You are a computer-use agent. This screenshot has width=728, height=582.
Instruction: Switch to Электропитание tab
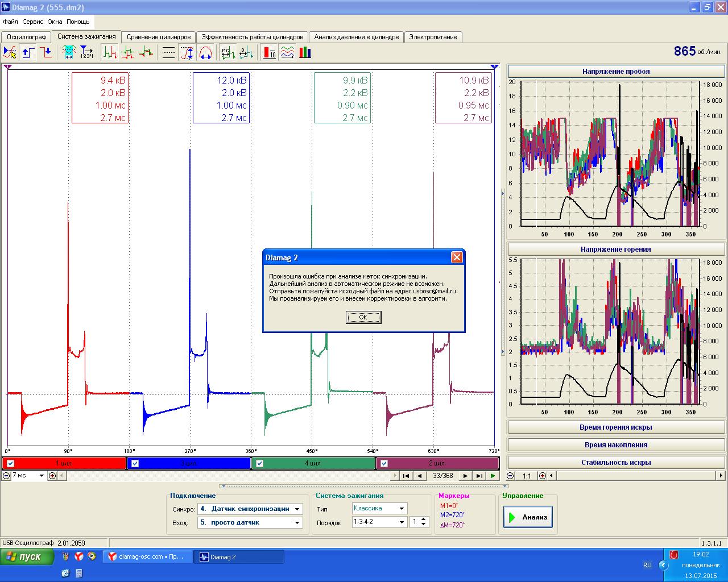coord(433,37)
